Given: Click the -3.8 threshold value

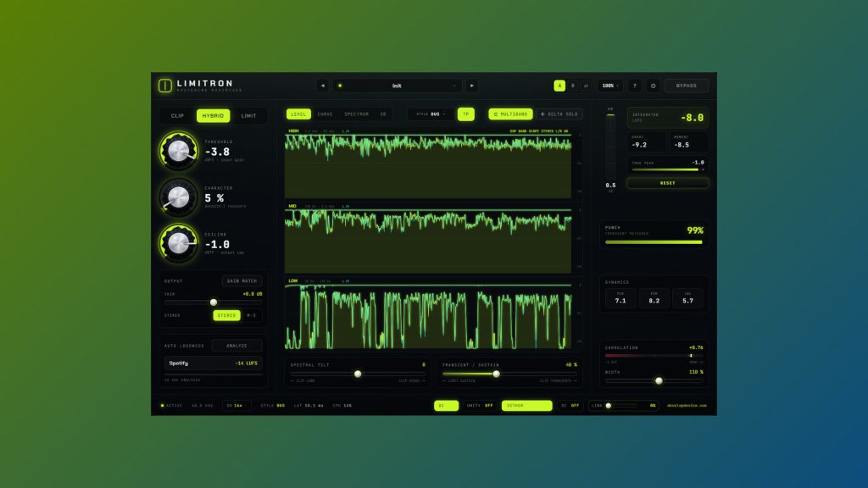Looking at the screenshot, I should [217, 152].
